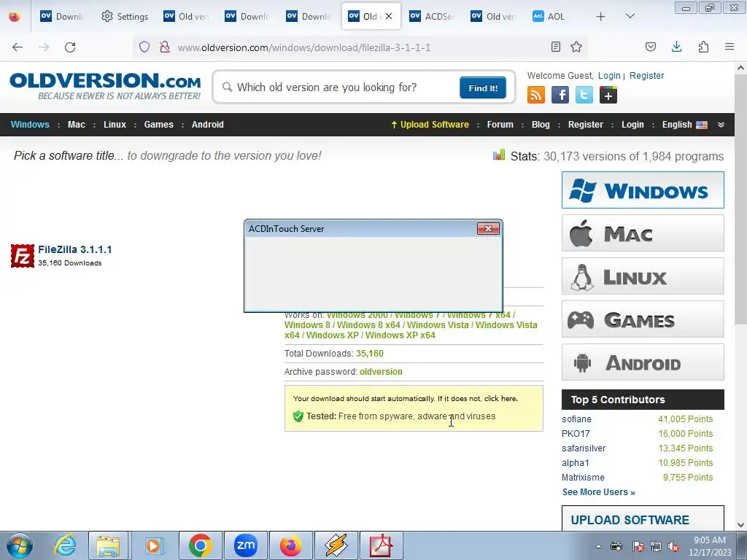The height and width of the screenshot is (560, 747).
Task: Open the Forum link
Action: point(500,125)
